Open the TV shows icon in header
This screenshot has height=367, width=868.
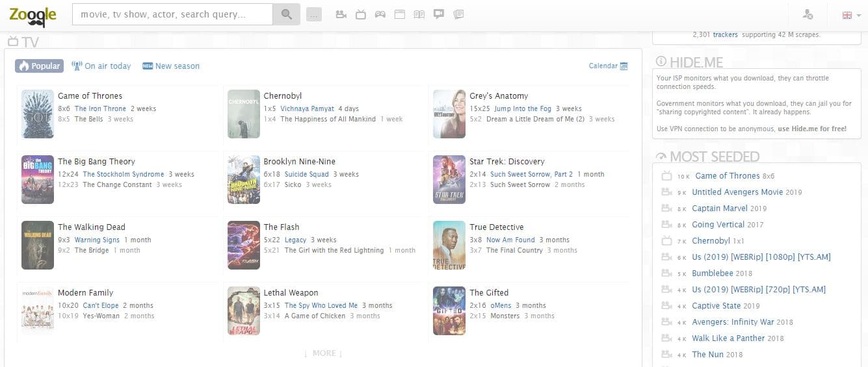[x=361, y=14]
